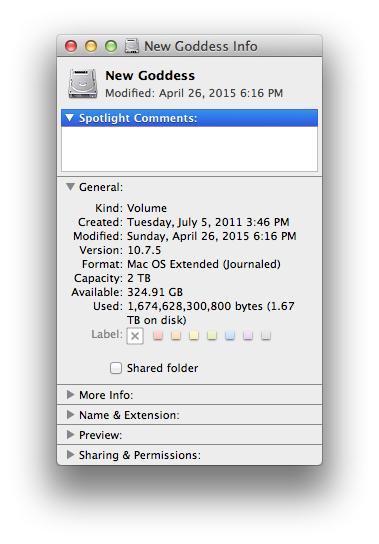The image size is (379, 544).
Task: Select the blue label color
Action: (230, 335)
